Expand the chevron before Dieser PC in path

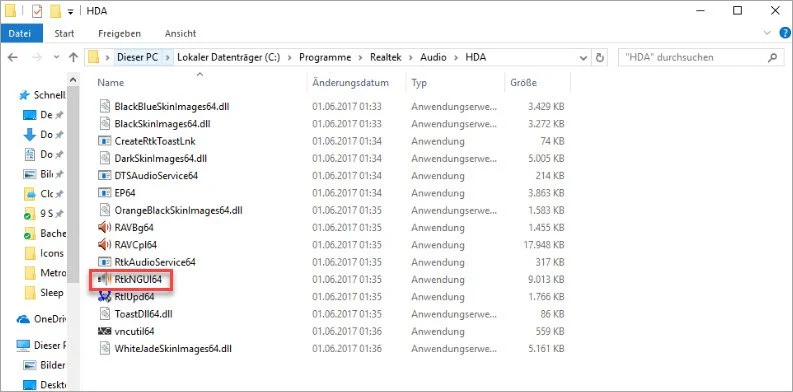click(x=108, y=57)
